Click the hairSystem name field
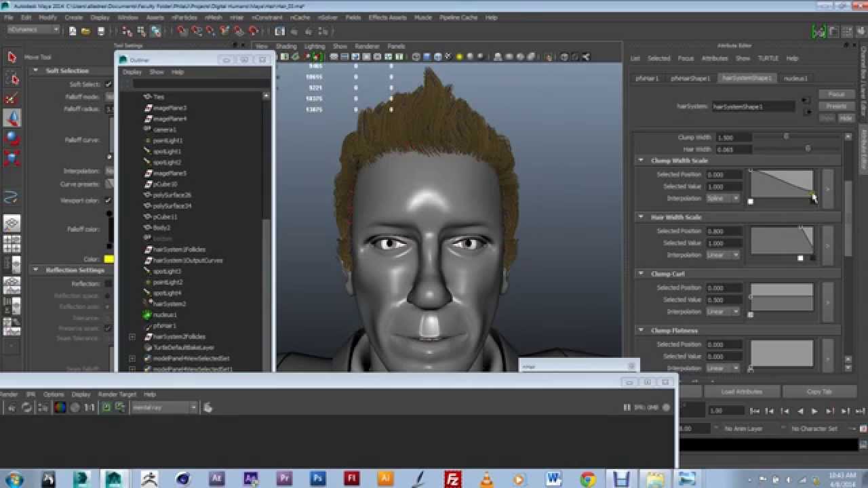 click(x=753, y=106)
